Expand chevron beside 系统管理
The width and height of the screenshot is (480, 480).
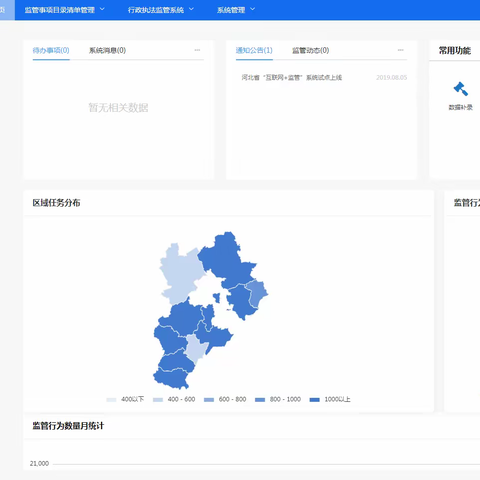(x=252, y=9)
